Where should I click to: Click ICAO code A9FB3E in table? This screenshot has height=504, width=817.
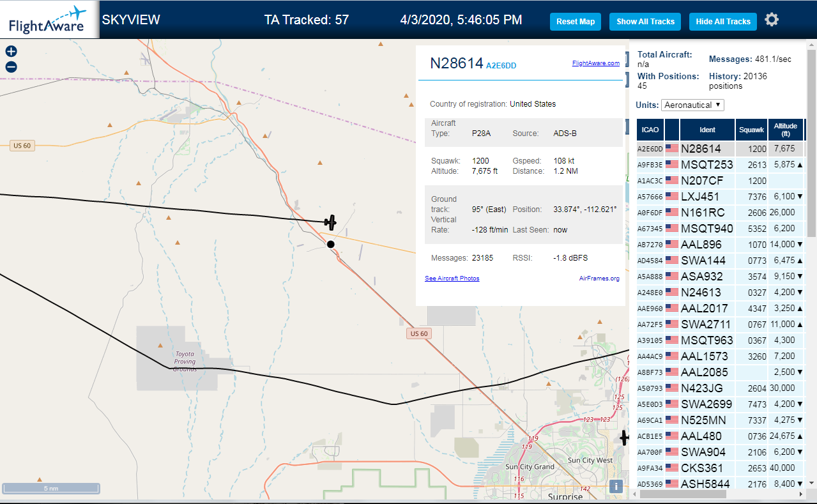[x=650, y=165]
